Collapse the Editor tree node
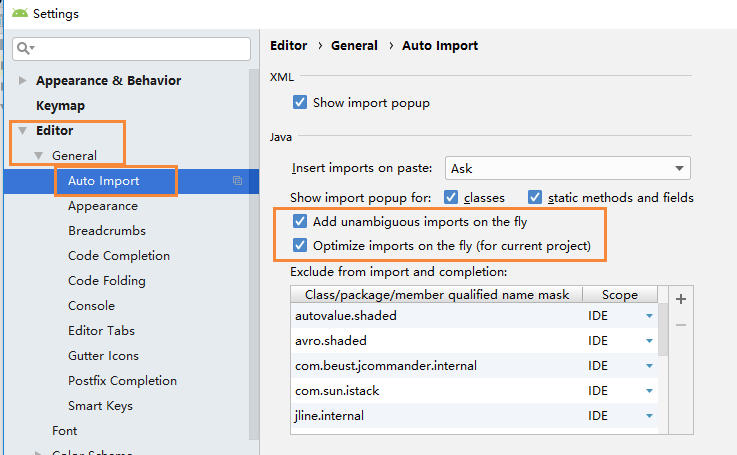737x455 pixels. point(22,131)
